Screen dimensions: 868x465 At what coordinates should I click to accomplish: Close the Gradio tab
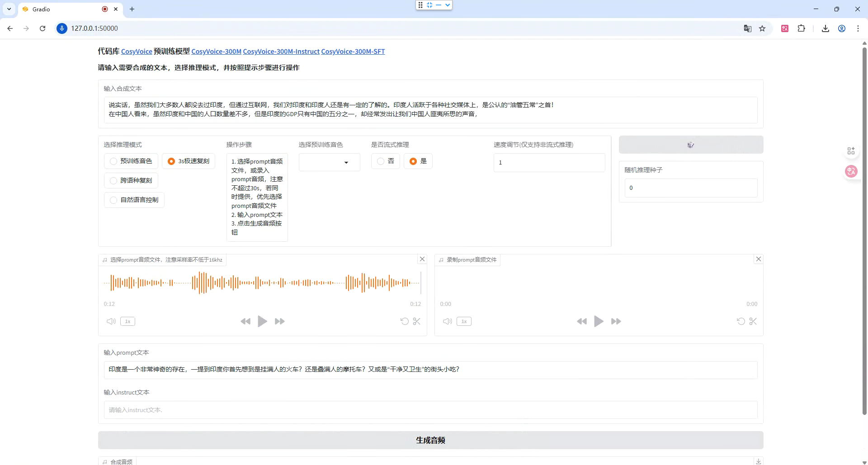pyautogui.click(x=116, y=9)
